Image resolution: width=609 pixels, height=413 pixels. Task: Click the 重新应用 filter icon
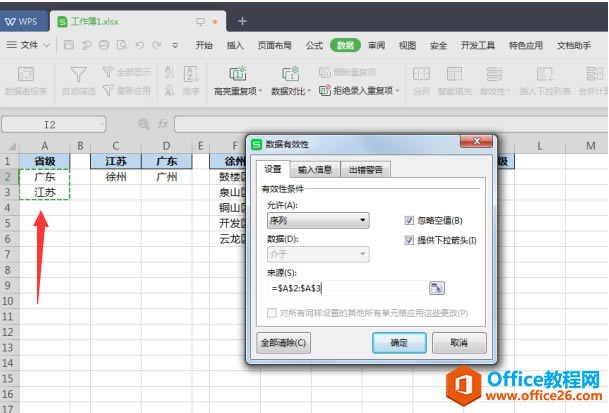click(108, 91)
